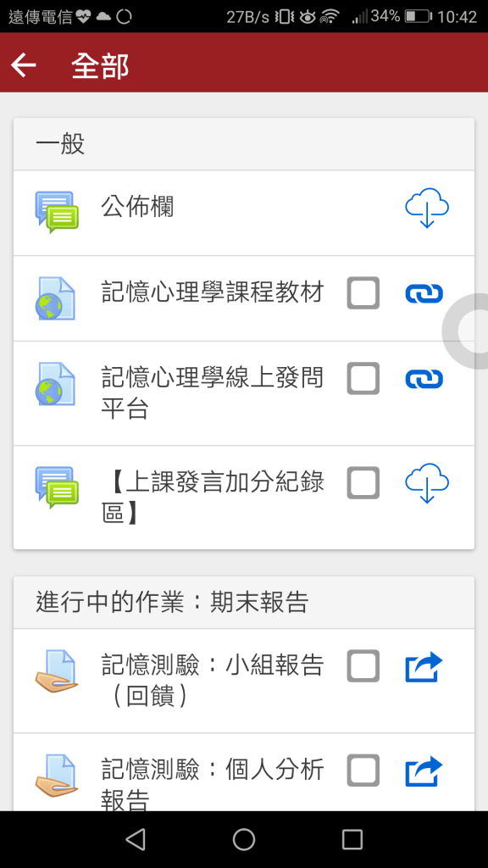488x868 pixels.
Task: Tap the assignment icon of 記憶測驗：小組報告（回饋）
Action: point(56,667)
